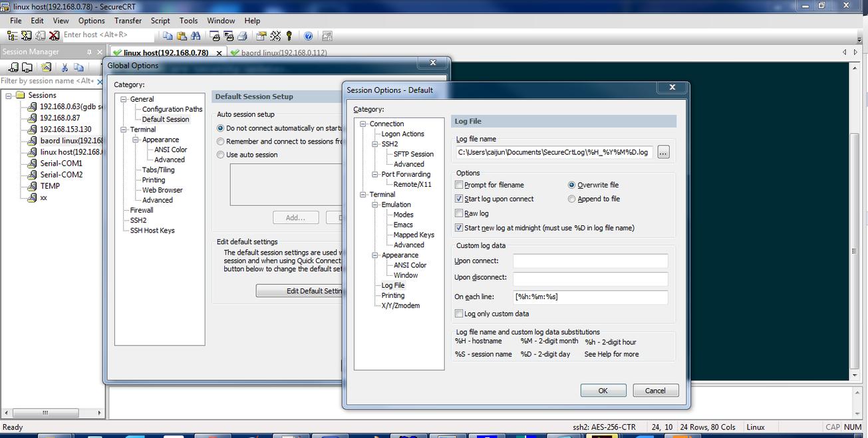The height and width of the screenshot is (438, 868).
Task: Click the Upon connect text field
Action: coord(590,261)
